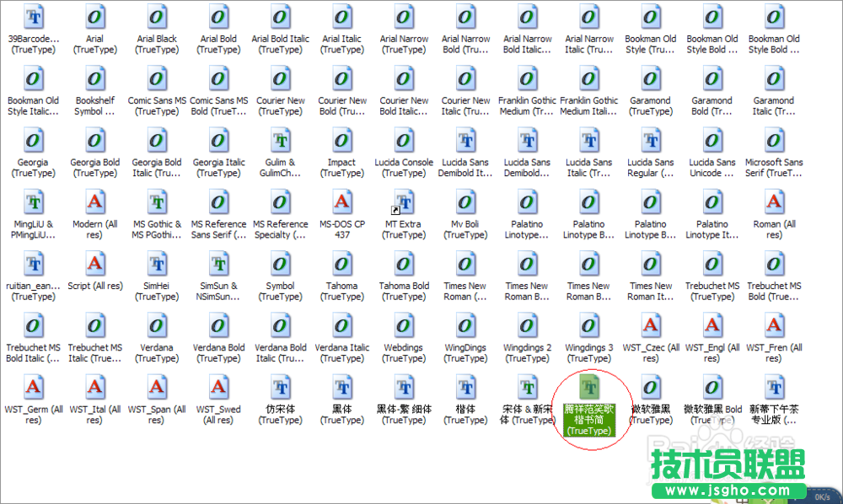Select the Impact TrueType font icon
Image resolution: width=843 pixels, height=504 pixels.
342,141
